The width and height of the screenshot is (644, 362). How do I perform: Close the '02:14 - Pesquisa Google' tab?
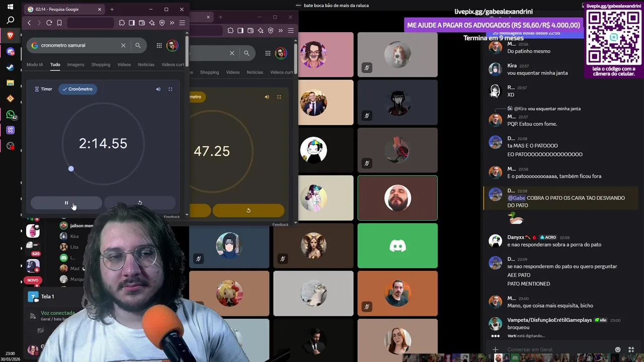coord(100,10)
